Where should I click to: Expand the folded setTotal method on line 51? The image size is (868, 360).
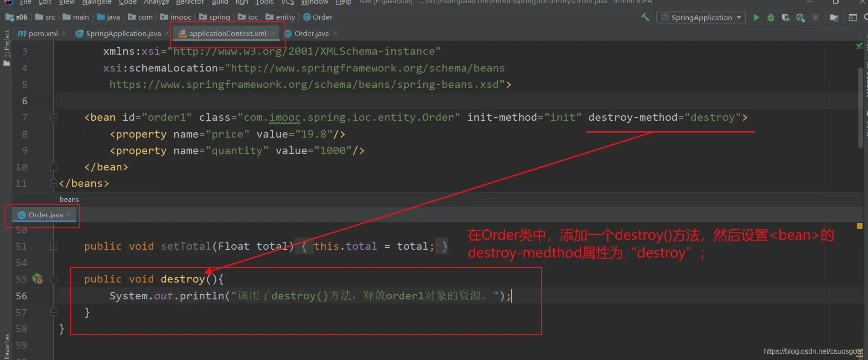point(53,247)
